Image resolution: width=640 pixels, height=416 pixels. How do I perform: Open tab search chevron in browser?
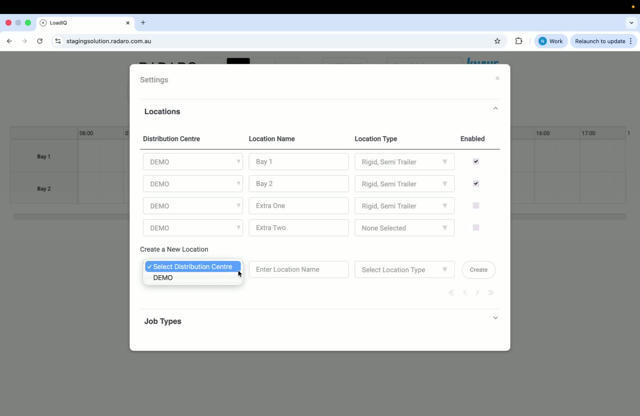point(631,23)
